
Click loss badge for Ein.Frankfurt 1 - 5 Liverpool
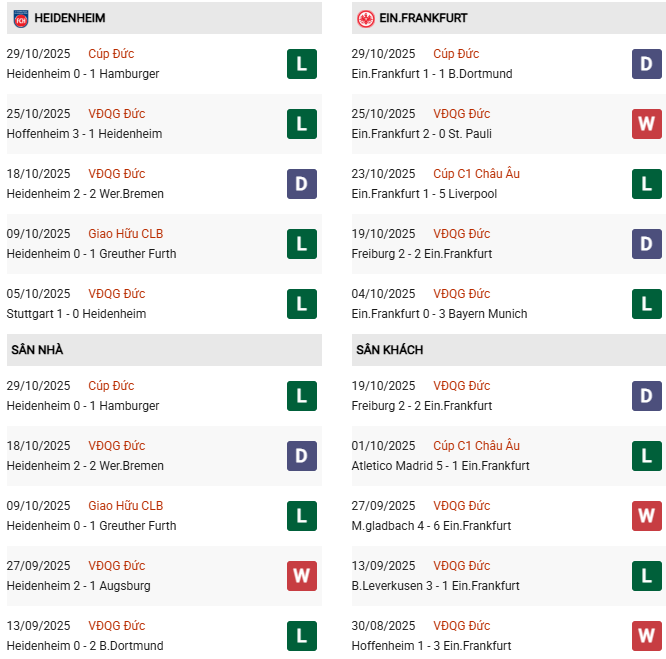pyautogui.click(x=647, y=184)
